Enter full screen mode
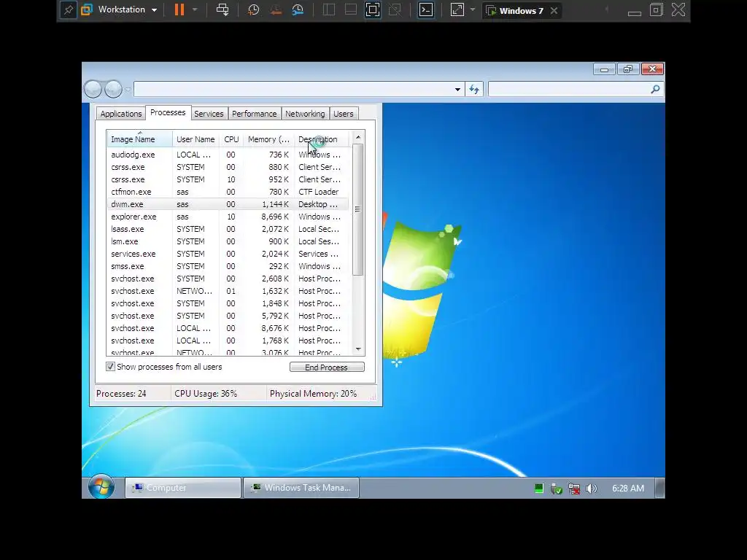The image size is (747, 560). click(373, 10)
